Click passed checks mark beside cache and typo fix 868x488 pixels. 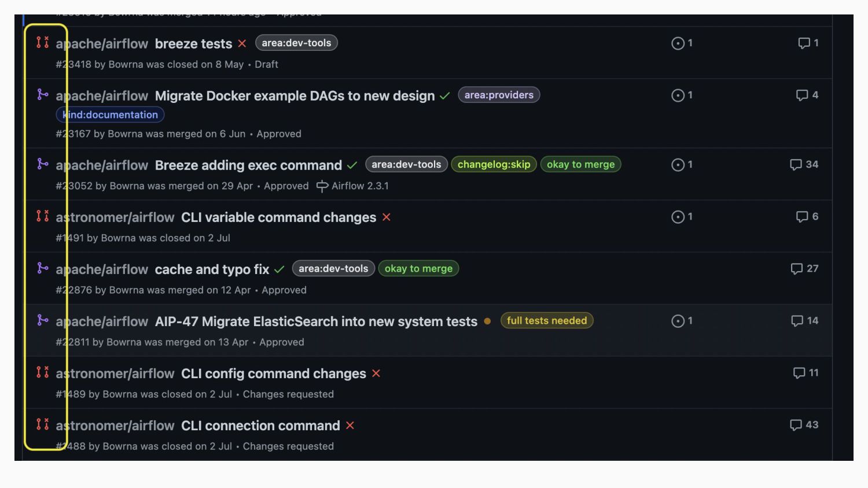(279, 269)
